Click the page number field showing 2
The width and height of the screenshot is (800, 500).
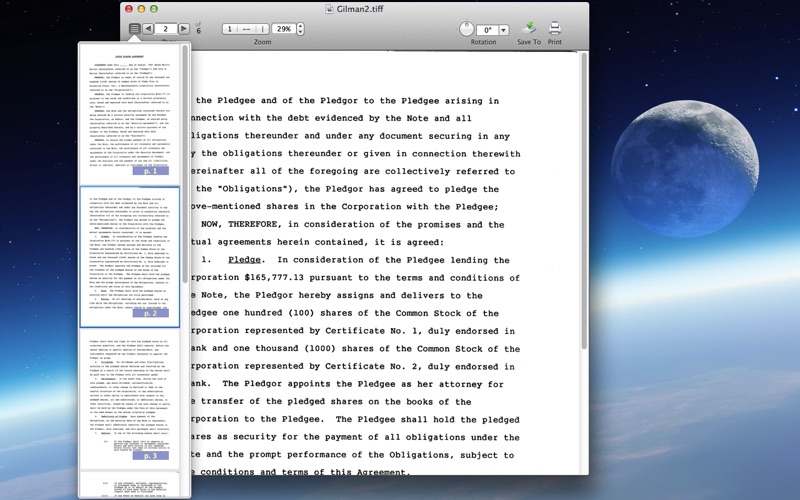click(166, 29)
